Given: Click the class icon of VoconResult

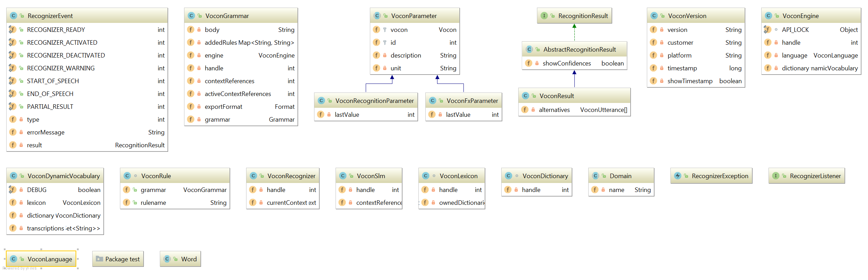Looking at the screenshot, I should (526, 96).
